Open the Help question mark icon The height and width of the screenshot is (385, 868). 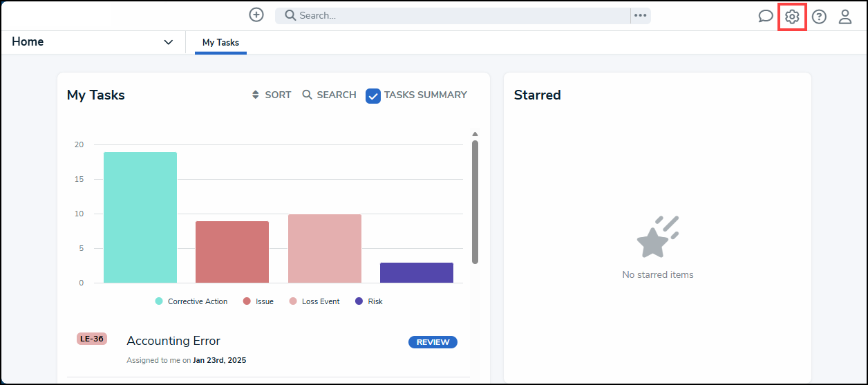(819, 17)
